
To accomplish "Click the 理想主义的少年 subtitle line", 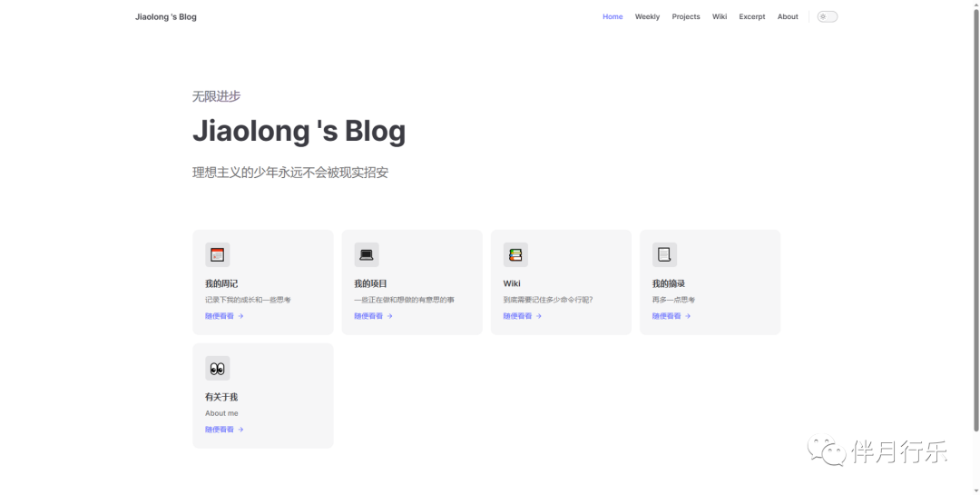I will click(x=290, y=172).
